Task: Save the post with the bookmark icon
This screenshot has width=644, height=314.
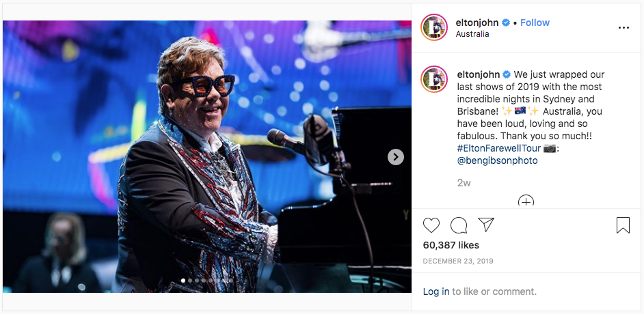Action: [623, 225]
